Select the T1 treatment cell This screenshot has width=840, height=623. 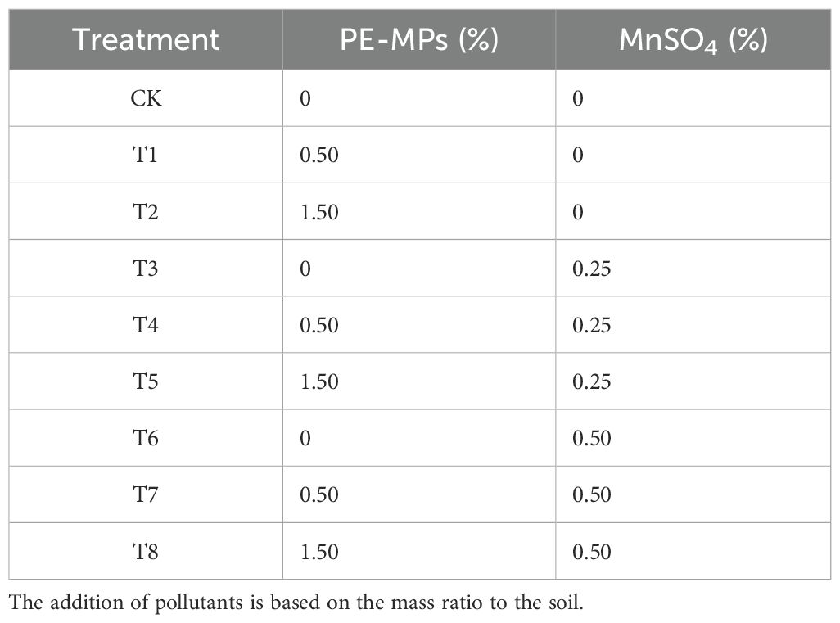[146, 155]
